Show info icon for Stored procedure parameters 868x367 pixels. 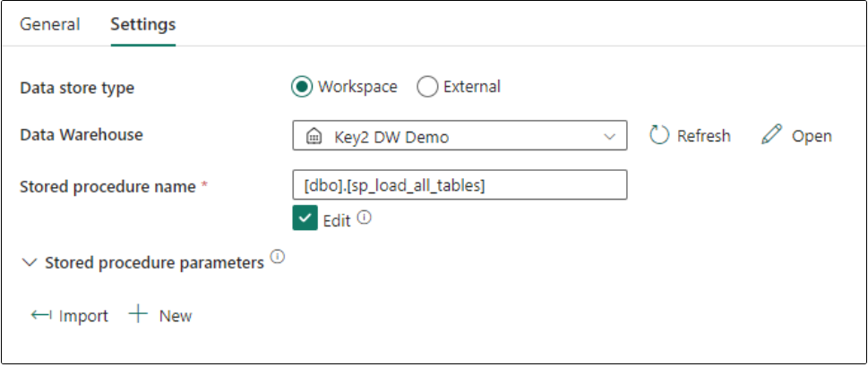[x=278, y=257]
